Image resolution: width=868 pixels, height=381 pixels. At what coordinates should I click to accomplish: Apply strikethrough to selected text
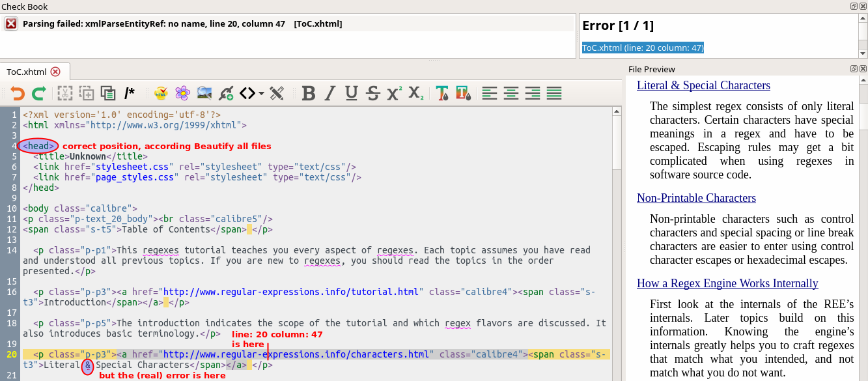click(x=373, y=93)
